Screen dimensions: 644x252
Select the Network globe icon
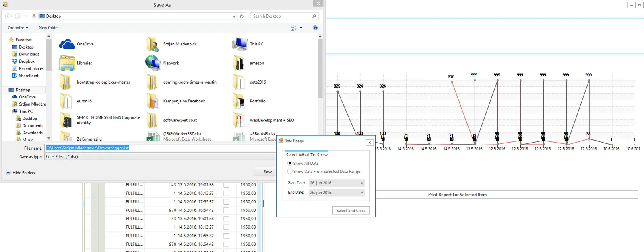pyautogui.click(x=153, y=63)
